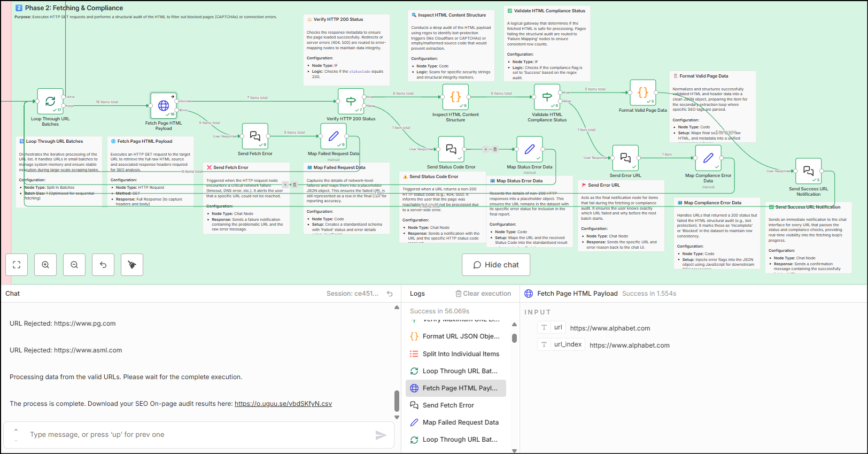Hide the chat panel
This screenshot has width=868, height=454.
[x=496, y=265]
